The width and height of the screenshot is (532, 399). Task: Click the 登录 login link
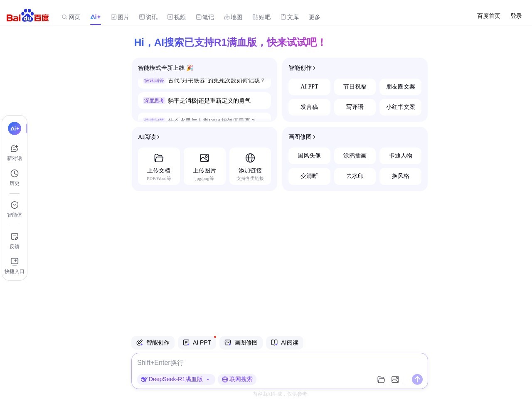[516, 16]
